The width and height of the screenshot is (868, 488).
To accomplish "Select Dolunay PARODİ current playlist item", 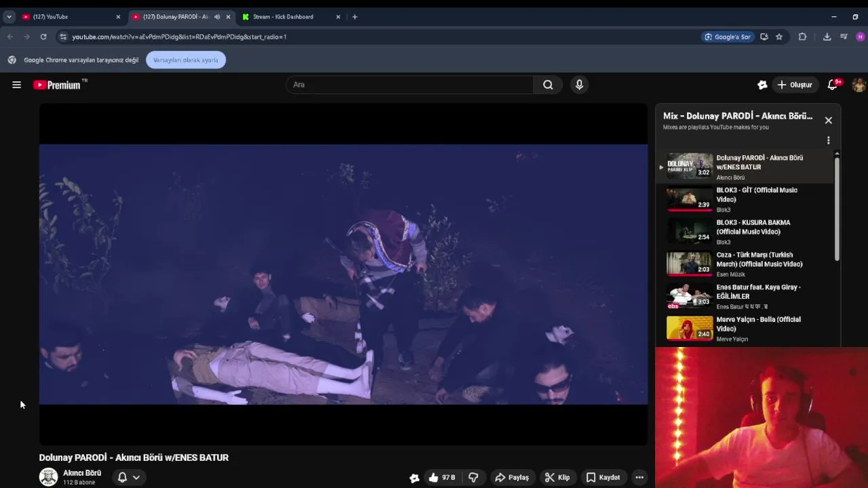I will click(744, 167).
